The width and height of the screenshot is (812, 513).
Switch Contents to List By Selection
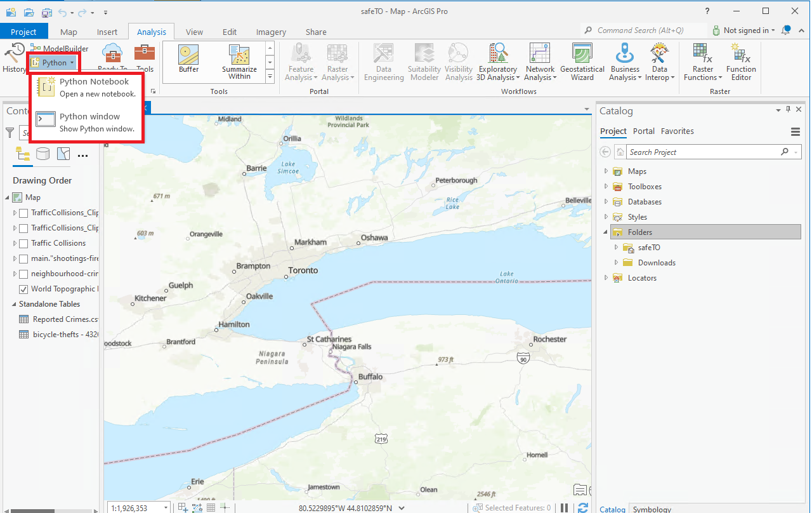[x=63, y=154]
